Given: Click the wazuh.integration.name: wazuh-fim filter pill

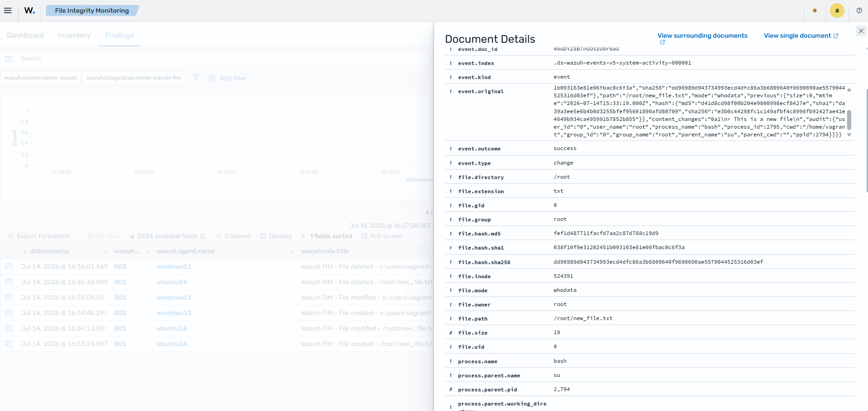Looking at the screenshot, I should (133, 78).
